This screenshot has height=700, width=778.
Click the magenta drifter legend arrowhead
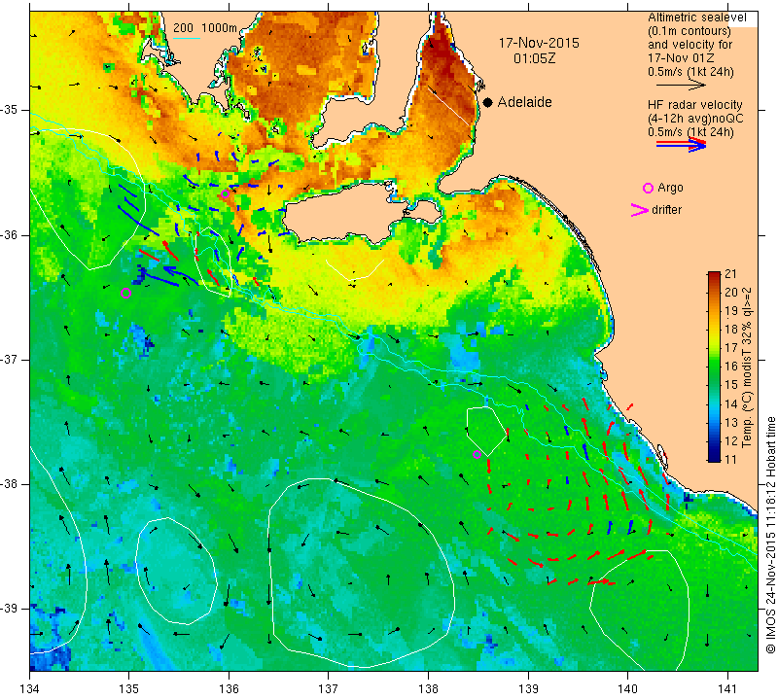pyautogui.click(x=640, y=210)
